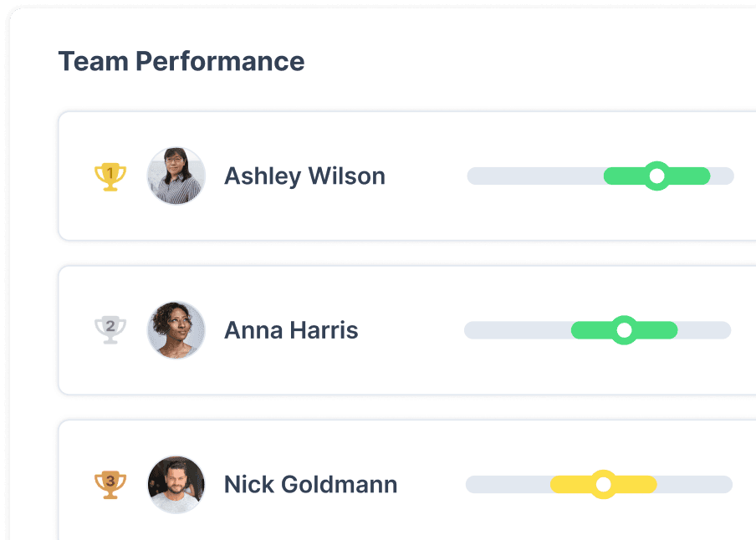Image resolution: width=756 pixels, height=540 pixels.
Task: Select the name Nick Goldmann
Action: click(x=310, y=485)
